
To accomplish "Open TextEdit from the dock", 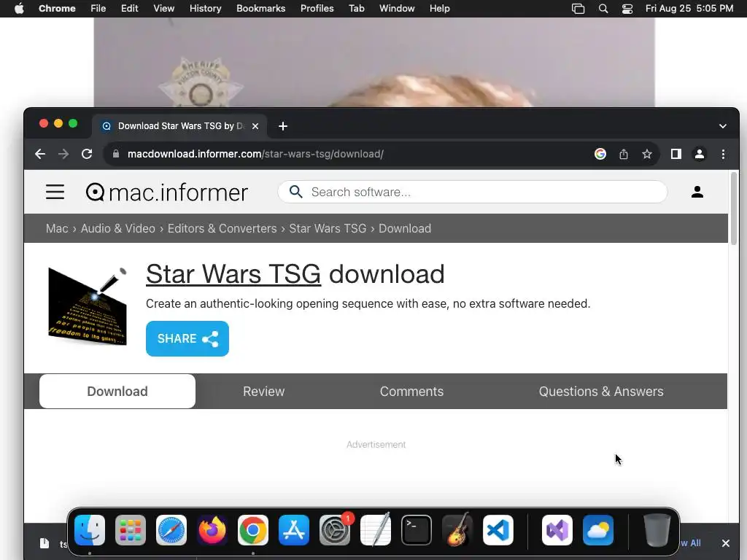I will pos(376,530).
